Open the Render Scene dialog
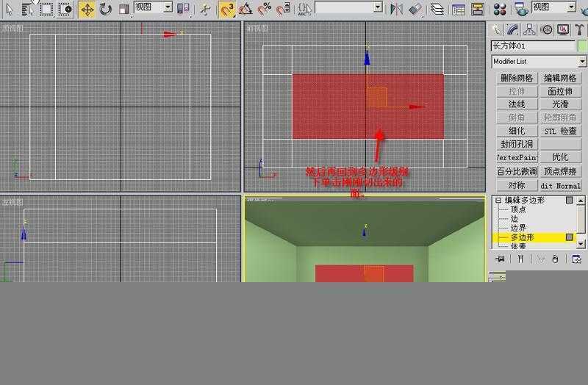The width and height of the screenshot is (588, 385). (x=521, y=9)
